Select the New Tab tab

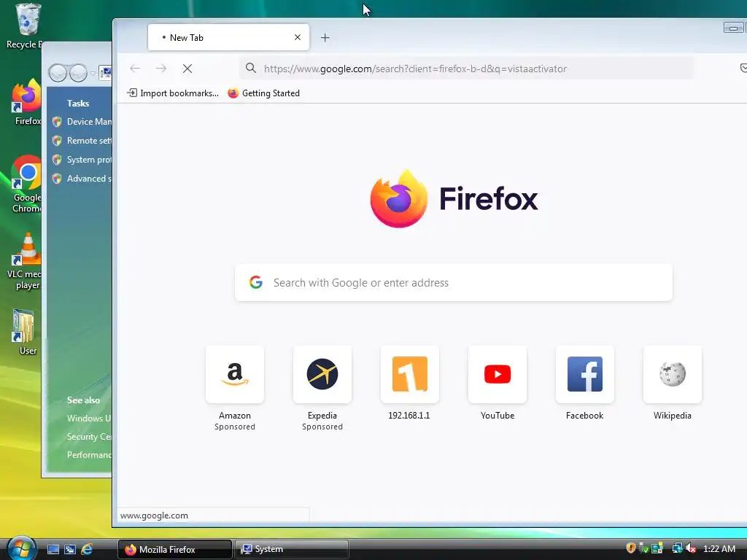pos(228,37)
